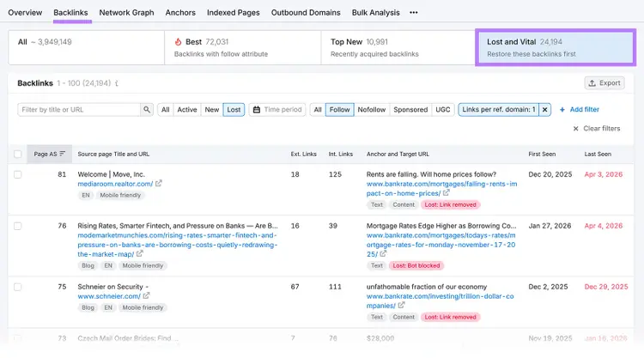Click Clear filters
644x358 pixels.
597,129
